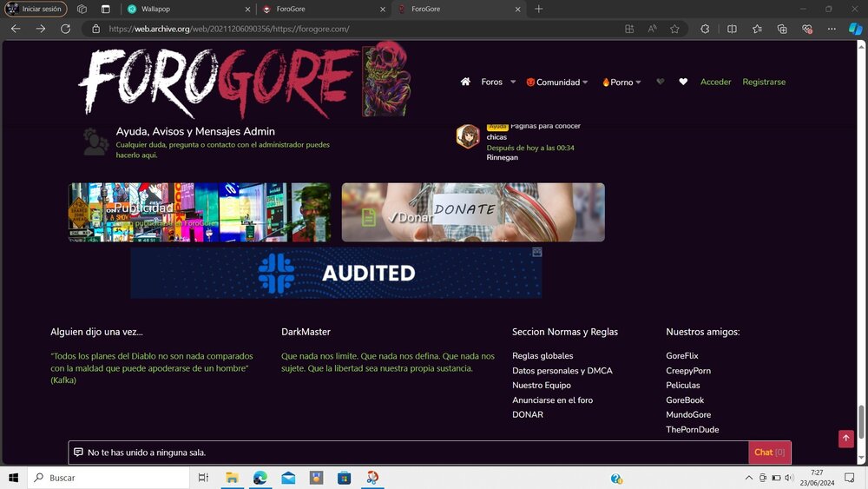The image size is (868, 489).
Task: Open the Comunidad dropdown menu
Action: pyautogui.click(x=557, y=82)
